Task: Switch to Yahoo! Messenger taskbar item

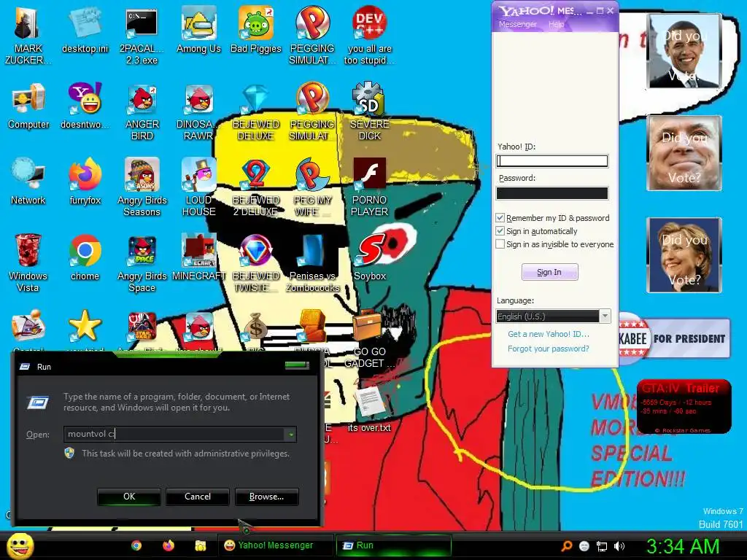Action: click(276, 545)
